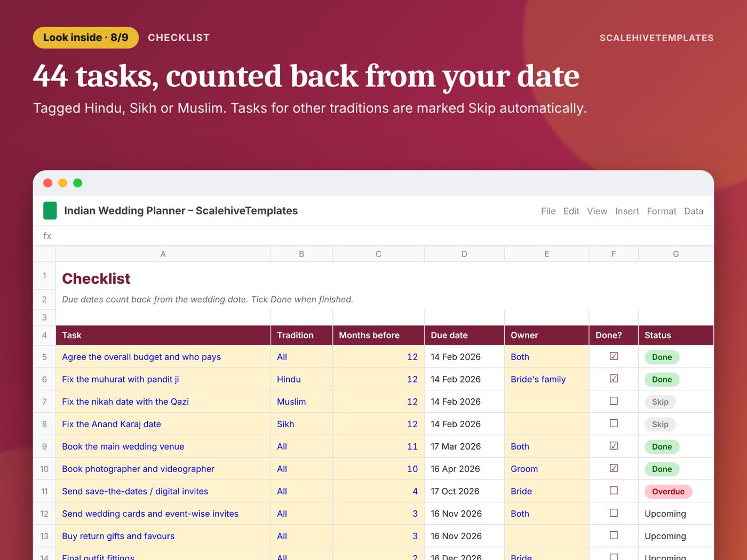Uncheck Done for Agree the overall budget
The height and width of the screenshot is (560, 747).
614,356
